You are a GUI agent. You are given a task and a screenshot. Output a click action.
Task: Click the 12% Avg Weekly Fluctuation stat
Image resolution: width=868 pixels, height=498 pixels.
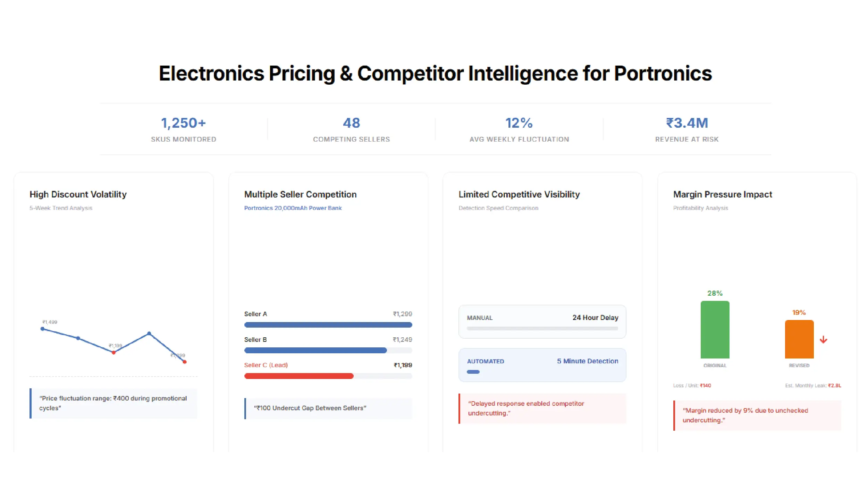pos(519,129)
